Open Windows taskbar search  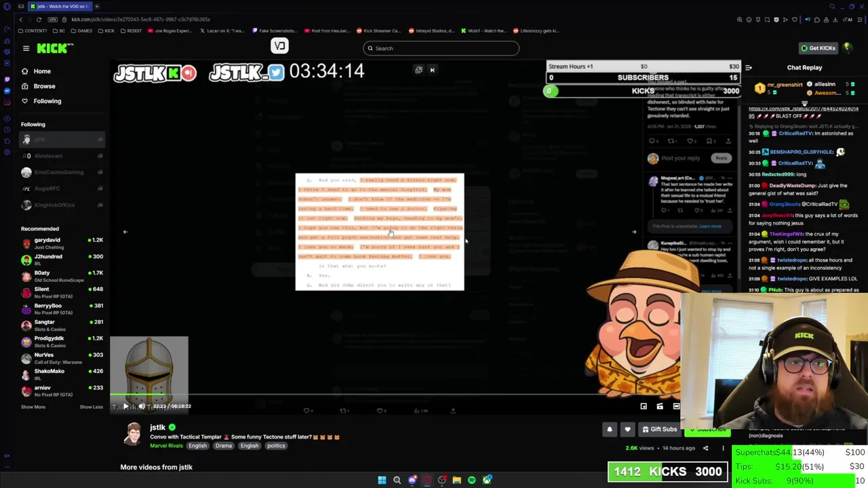click(397, 480)
